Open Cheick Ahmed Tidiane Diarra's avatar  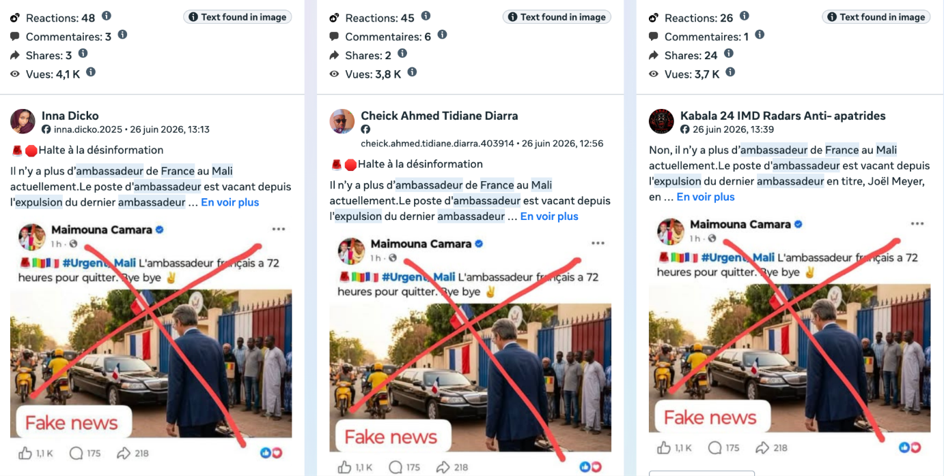click(x=342, y=122)
